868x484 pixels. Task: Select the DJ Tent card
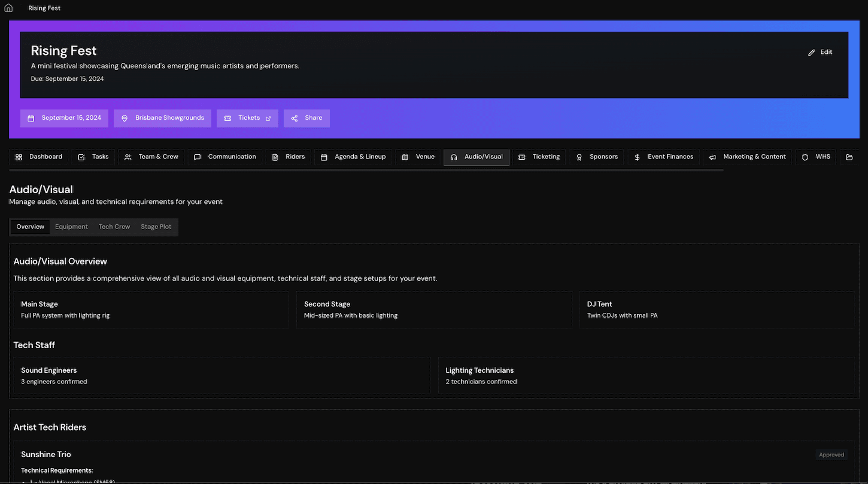717,310
